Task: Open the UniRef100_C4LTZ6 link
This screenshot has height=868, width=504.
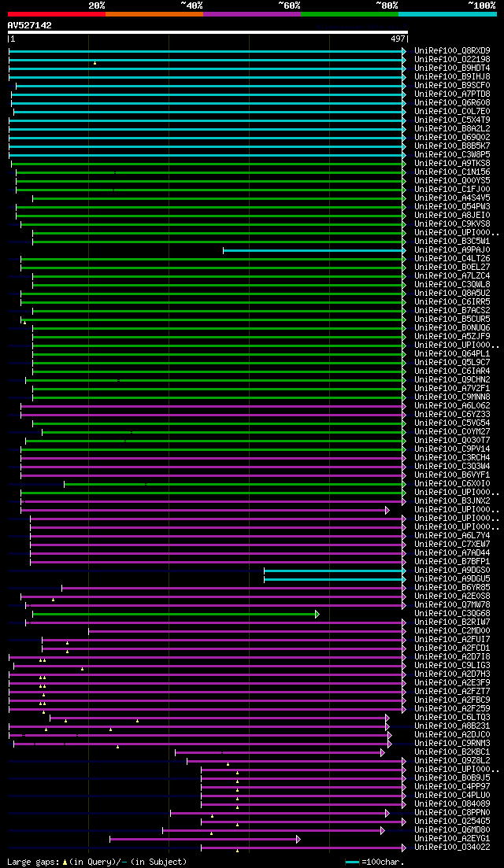Action: (452, 259)
